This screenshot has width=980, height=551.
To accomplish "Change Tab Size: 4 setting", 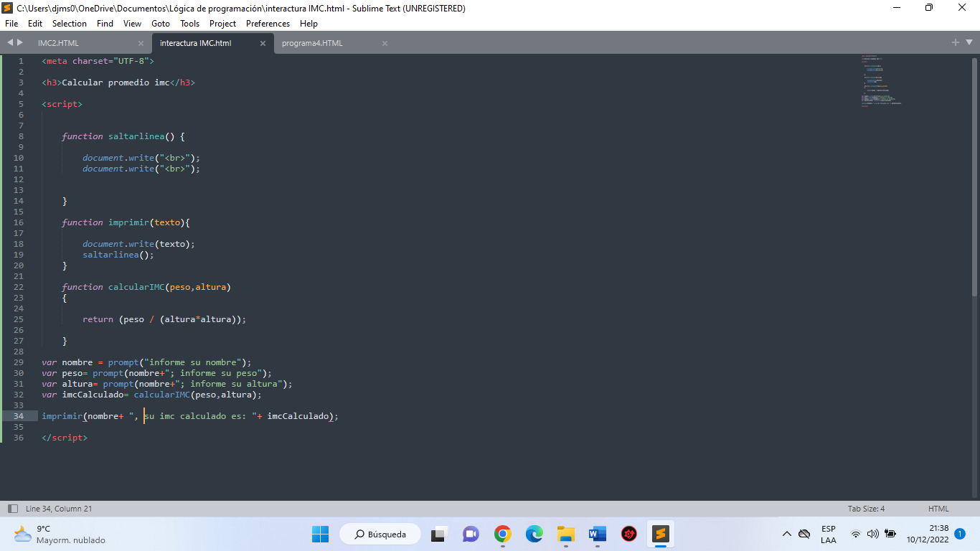I will point(866,509).
